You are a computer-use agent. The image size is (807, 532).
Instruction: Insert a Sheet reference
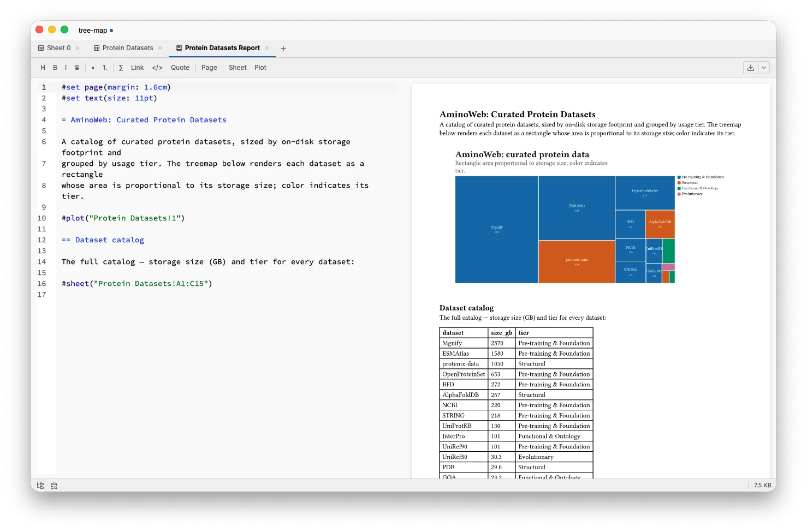(x=238, y=68)
